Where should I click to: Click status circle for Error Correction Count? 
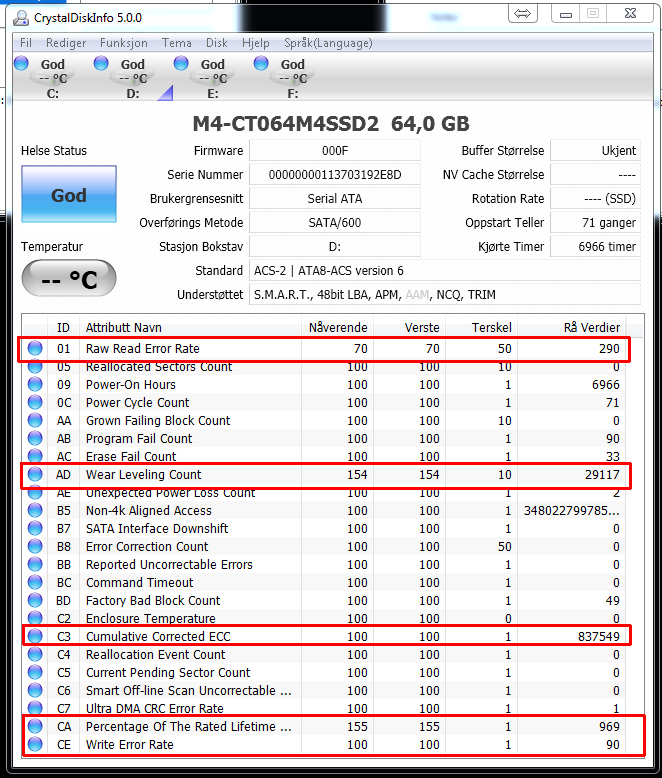(x=35, y=546)
